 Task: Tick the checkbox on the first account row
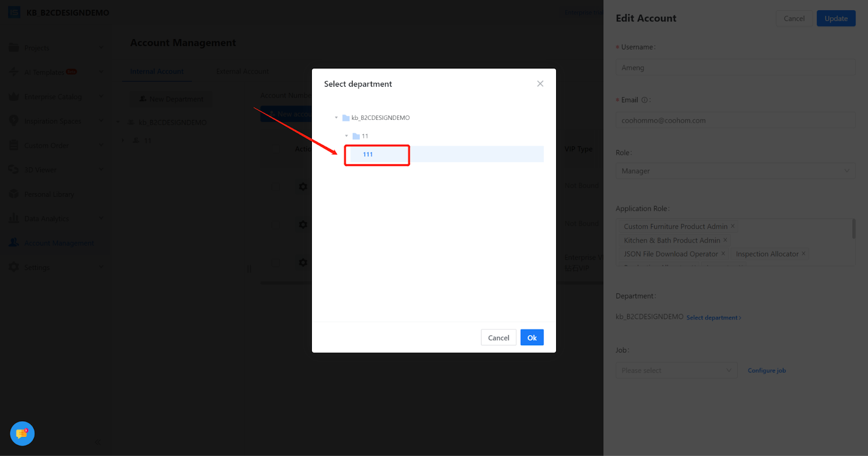coord(275,187)
